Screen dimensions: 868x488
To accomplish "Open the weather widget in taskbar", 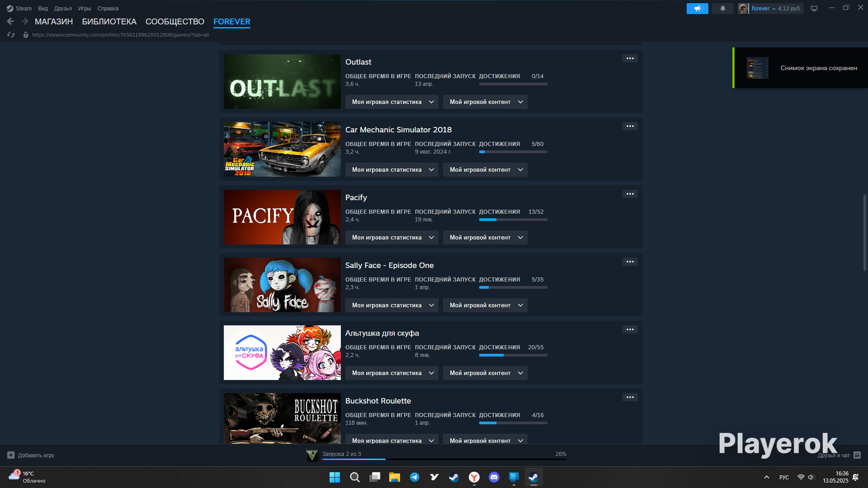I will coord(27,477).
